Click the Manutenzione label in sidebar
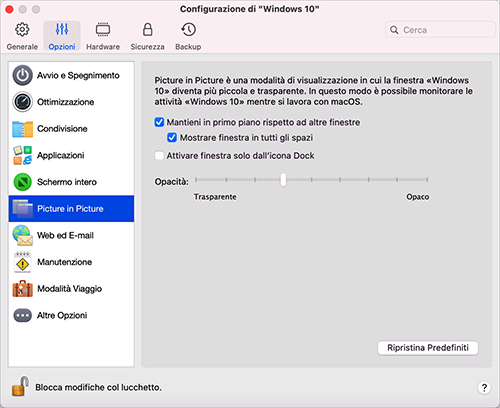500x408 pixels. tap(64, 262)
